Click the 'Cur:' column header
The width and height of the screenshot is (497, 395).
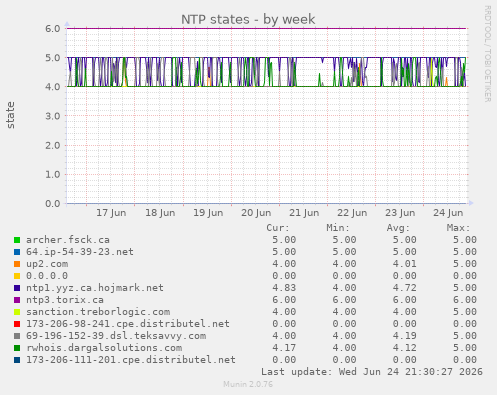coord(278,228)
